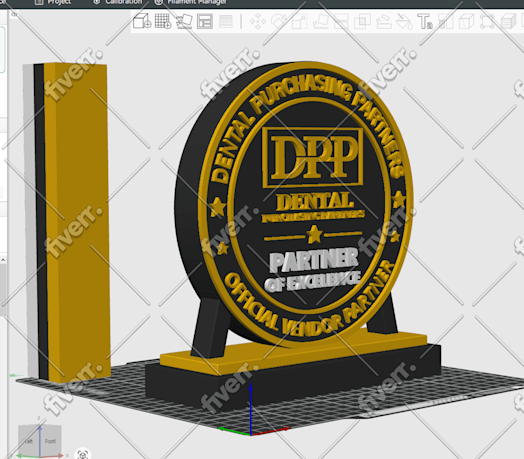
Task: Click the Left face of the view cube
Action: (29, 441)
